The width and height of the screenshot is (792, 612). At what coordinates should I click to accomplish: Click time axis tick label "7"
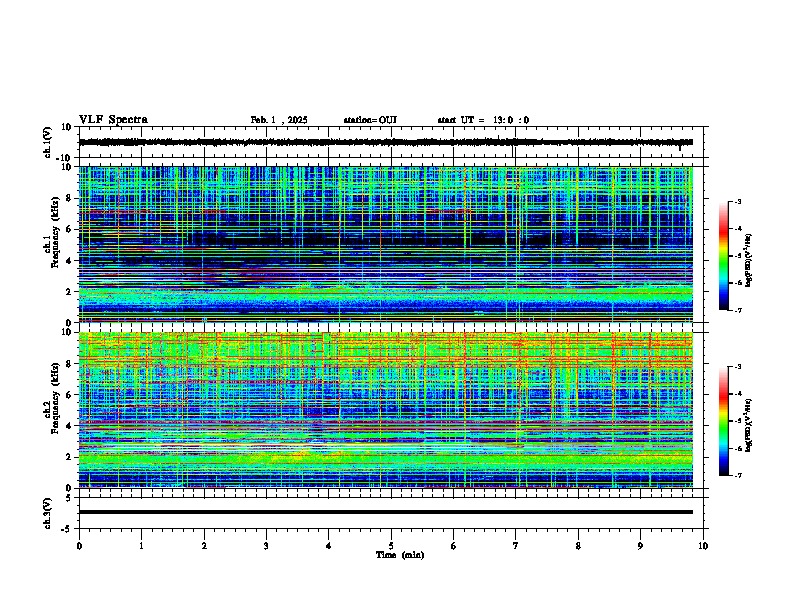(x=516, y=546)
